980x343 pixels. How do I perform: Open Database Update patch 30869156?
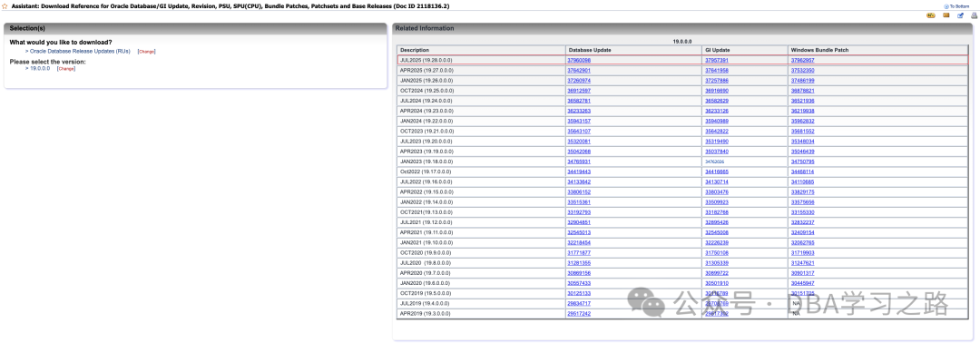pyautogui.click(x=579, y=272)
